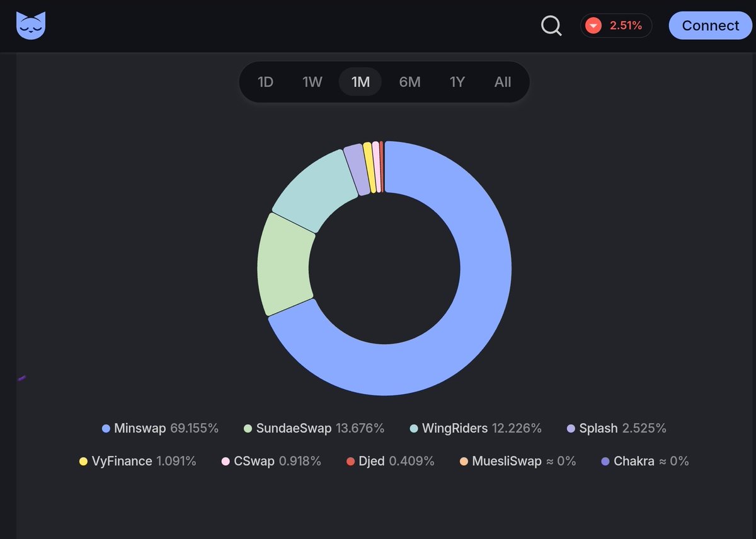Click the 2.525% value text
This screenshot has height=539, width=756.
coord(644,429)
